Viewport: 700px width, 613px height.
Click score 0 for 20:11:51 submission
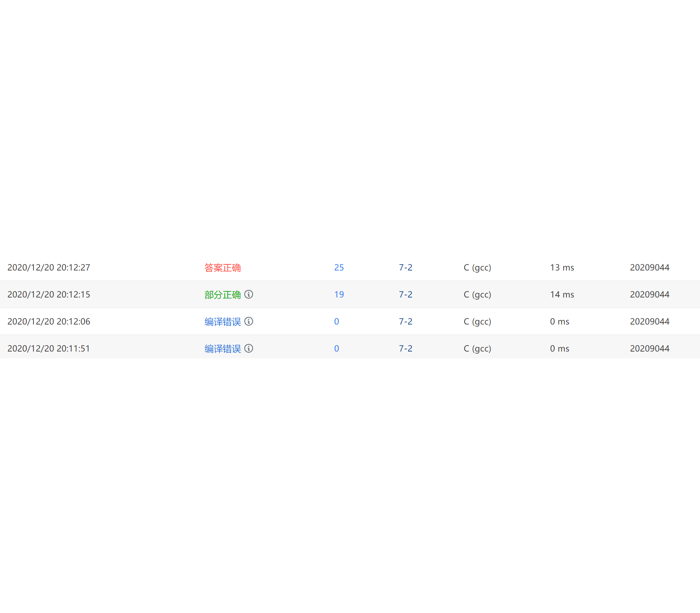click(x=337, y=349)
